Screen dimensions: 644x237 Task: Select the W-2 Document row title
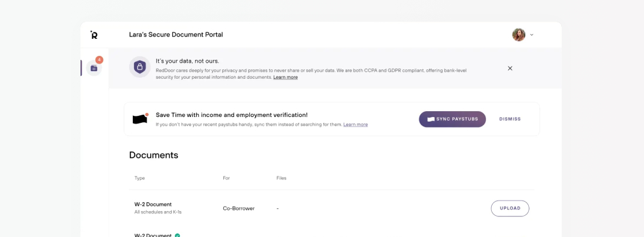click(153, 205)
